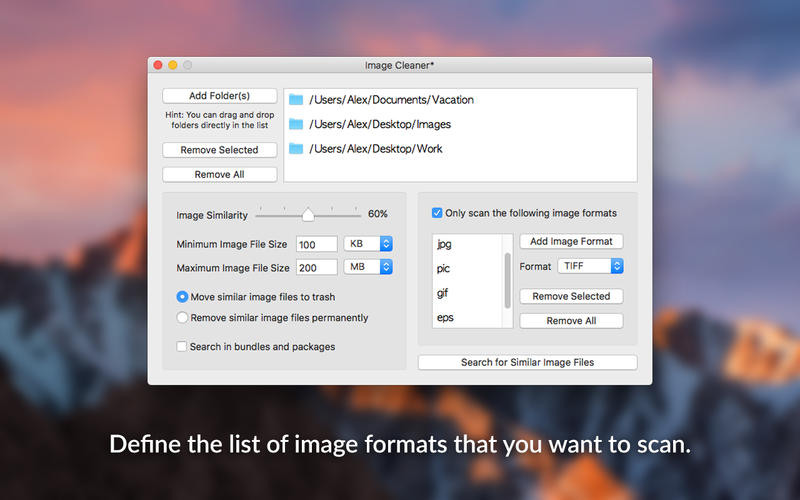Open the MB unit dropdown
This screenshot has width=800, height=500.
point(368,267)
